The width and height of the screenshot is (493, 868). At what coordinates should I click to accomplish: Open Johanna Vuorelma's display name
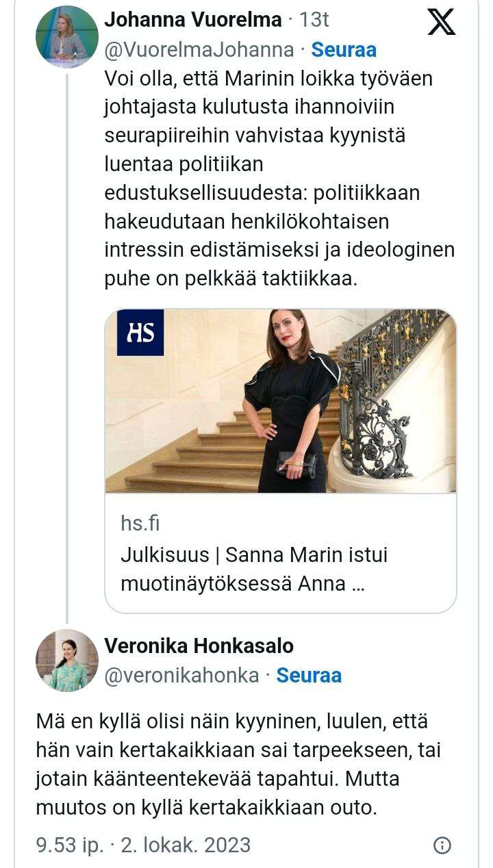coord(193,20)
